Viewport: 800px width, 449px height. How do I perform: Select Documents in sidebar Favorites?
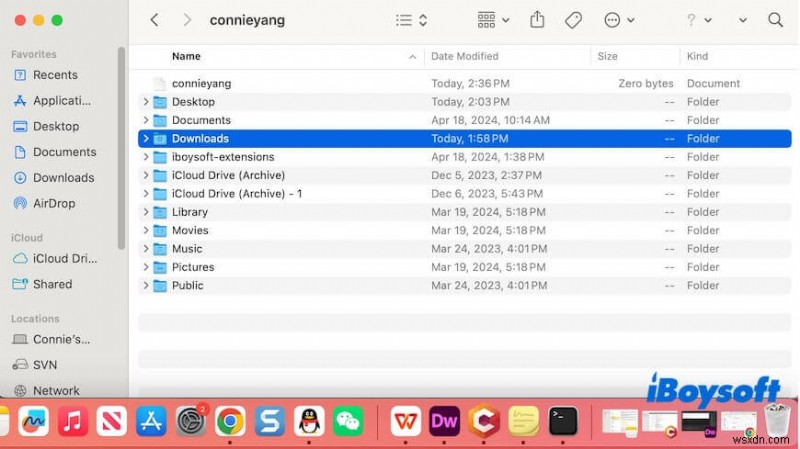55,152
